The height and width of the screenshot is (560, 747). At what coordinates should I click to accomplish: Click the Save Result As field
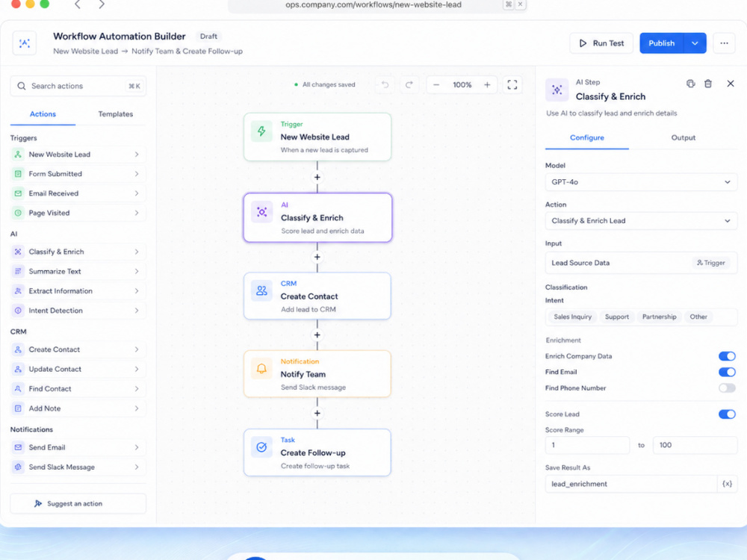click(x=631, y=484)
